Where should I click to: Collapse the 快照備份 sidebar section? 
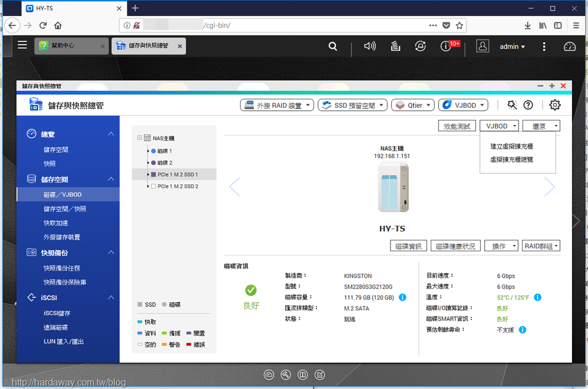tap(111, 252)
